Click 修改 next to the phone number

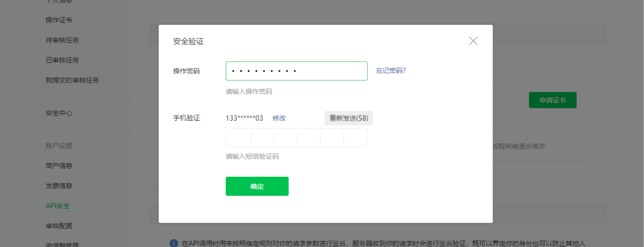pos(279,118)
